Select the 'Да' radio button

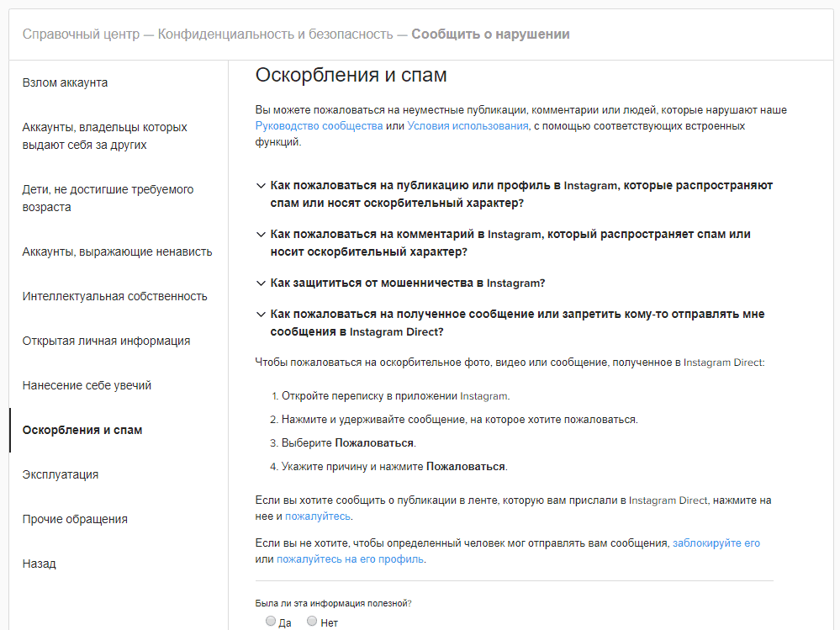tap(271, 621)
